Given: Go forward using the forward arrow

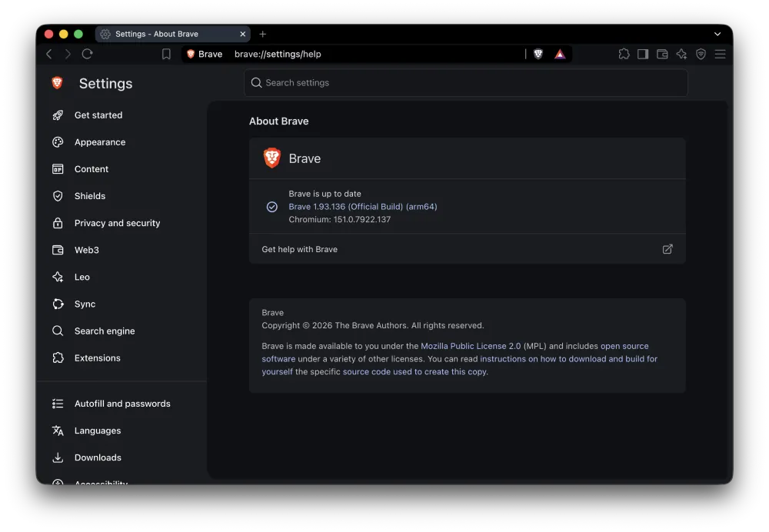Looking at the screenshot, I should click(68, 54).
